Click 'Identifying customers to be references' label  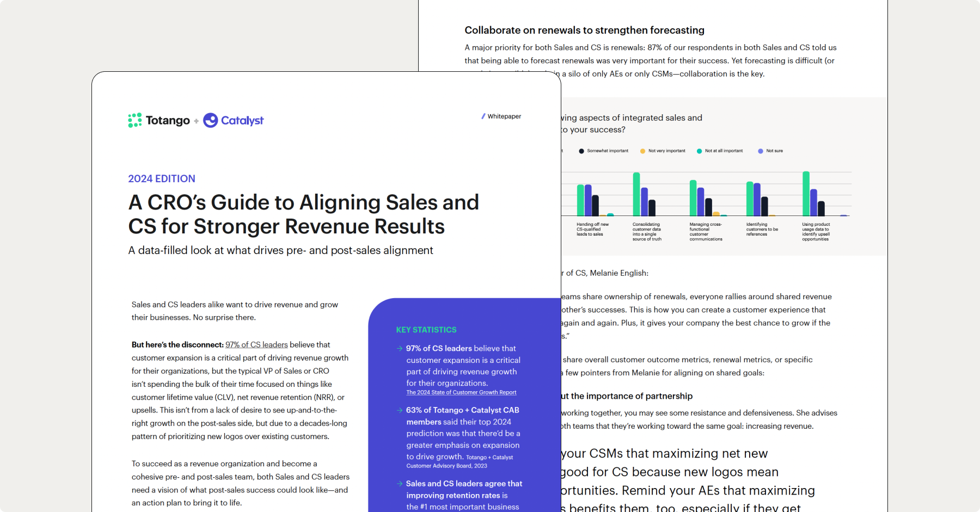coord(762,229)
